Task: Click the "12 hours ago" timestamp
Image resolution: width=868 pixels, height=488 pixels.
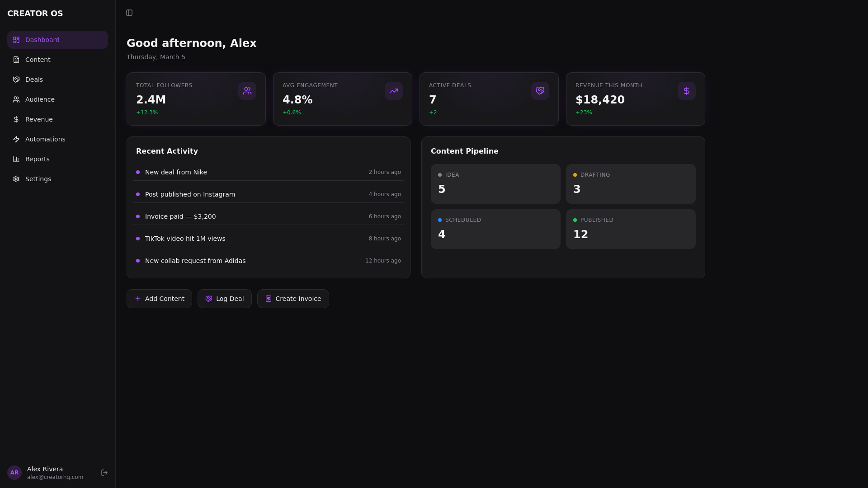Action: coord(383,261)
